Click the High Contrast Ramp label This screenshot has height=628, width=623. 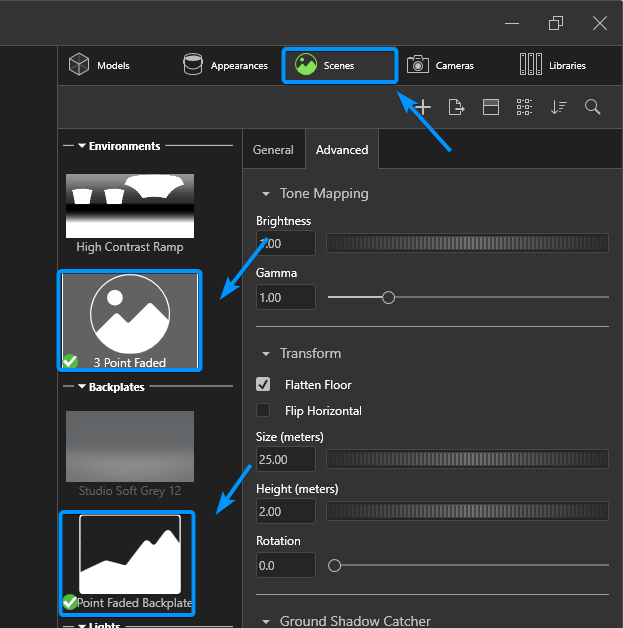(x=130, y=247)
